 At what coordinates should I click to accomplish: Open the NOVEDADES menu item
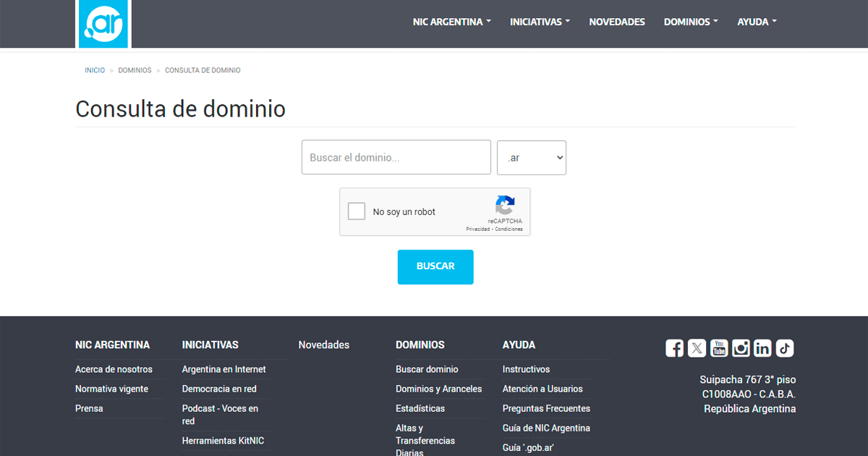(x=617, y=22)
